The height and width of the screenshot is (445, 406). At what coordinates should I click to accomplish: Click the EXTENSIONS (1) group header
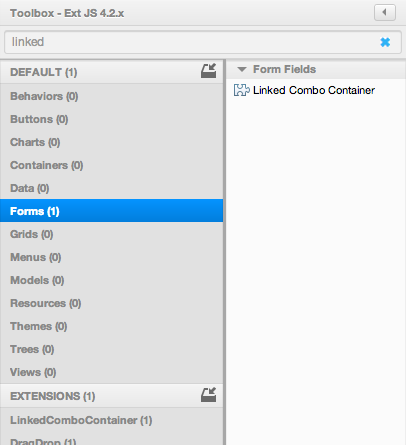(111, 396)
